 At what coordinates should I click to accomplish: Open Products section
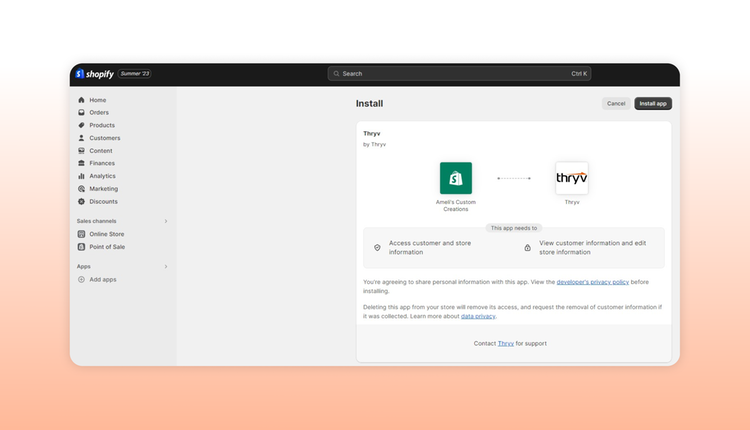(101, 125)
